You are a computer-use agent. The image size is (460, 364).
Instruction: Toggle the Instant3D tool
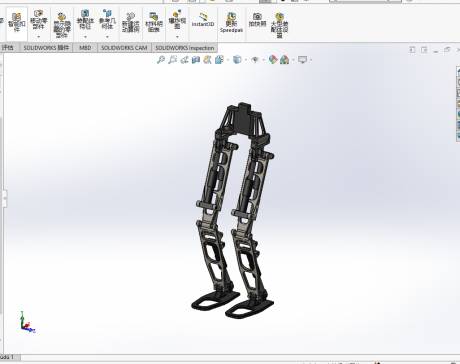203,20
